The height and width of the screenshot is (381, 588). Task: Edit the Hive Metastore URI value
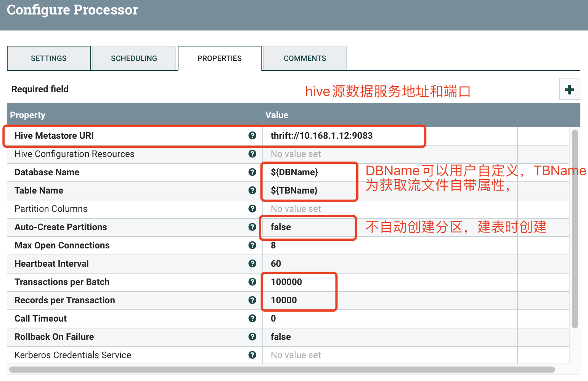point(390,136)
